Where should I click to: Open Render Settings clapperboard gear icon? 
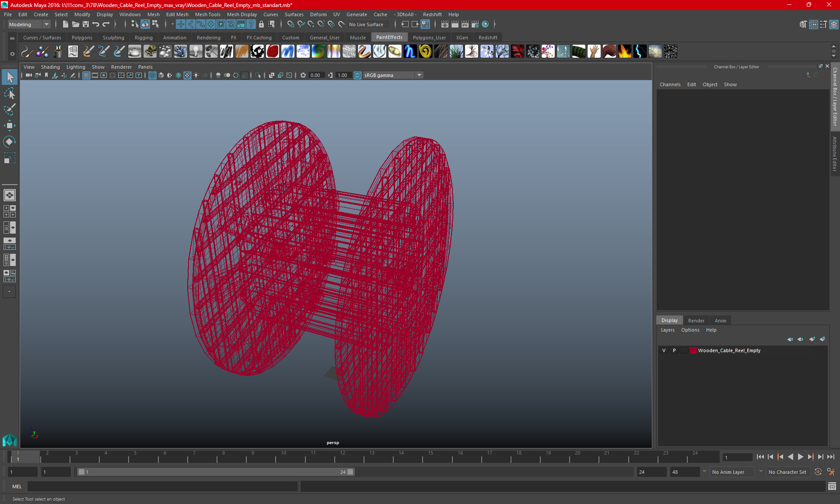475,24
